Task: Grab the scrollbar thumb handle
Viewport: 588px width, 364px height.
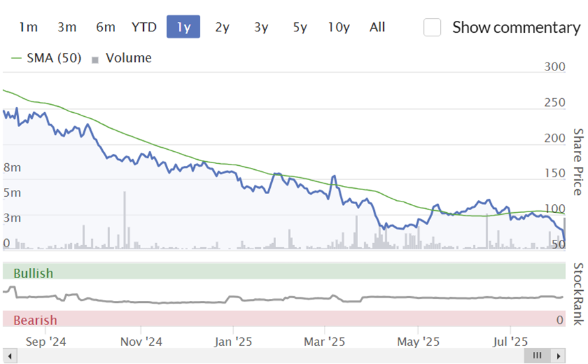Action: click(x=538, y=356)
